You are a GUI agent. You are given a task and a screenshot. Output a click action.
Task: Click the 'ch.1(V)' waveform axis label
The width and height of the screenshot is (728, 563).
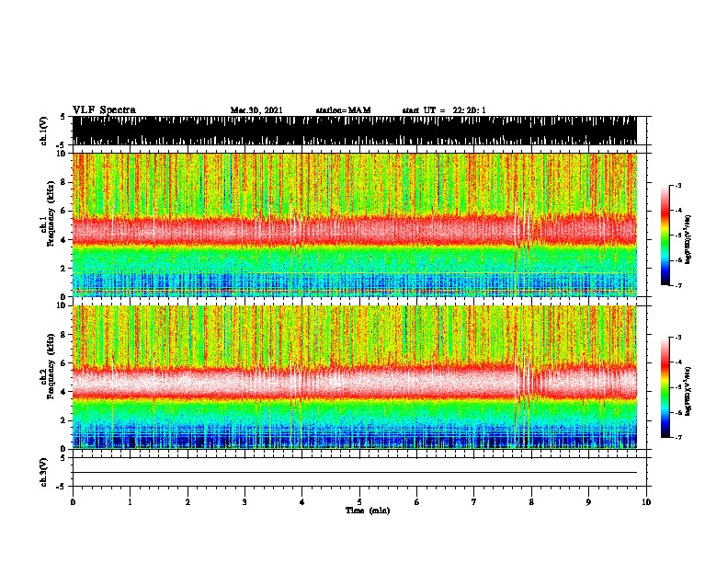click(44, 131)
